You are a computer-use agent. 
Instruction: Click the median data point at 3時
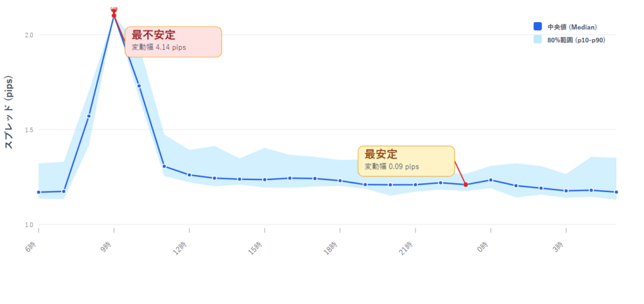click(x=566, y=191)
